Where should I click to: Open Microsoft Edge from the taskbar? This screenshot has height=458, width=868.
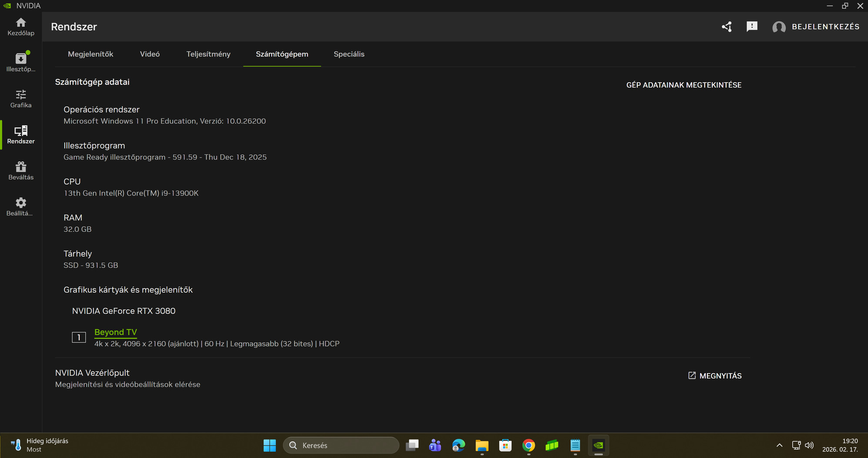[458, 445]
